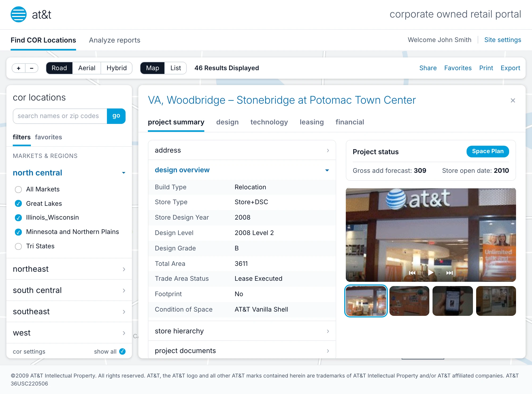Screen dimensions: 532x394
Task: Open the financial tab
Action: tap(350, 122)
